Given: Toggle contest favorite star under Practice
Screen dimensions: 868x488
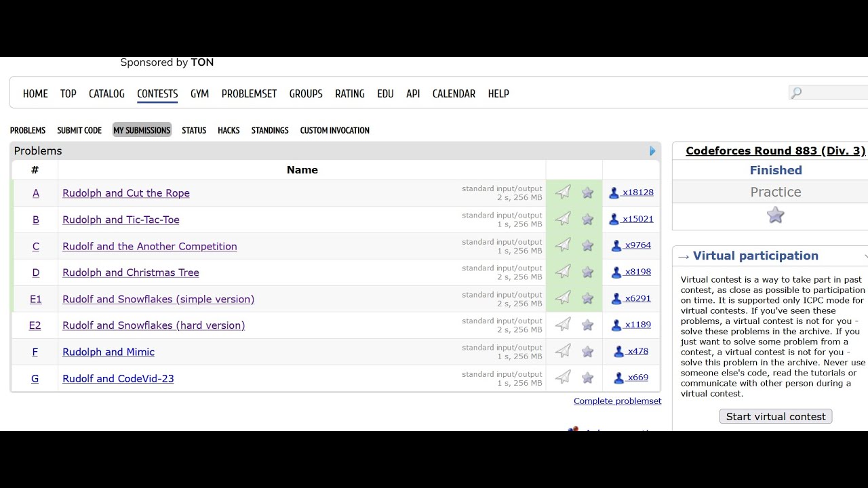Looking at the screenshot, I should (x=775, y=216).
